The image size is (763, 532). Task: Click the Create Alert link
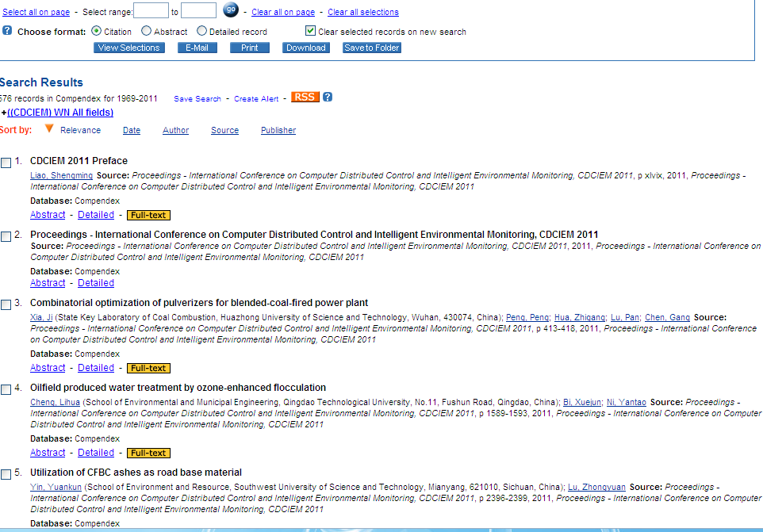coord(256,99)
